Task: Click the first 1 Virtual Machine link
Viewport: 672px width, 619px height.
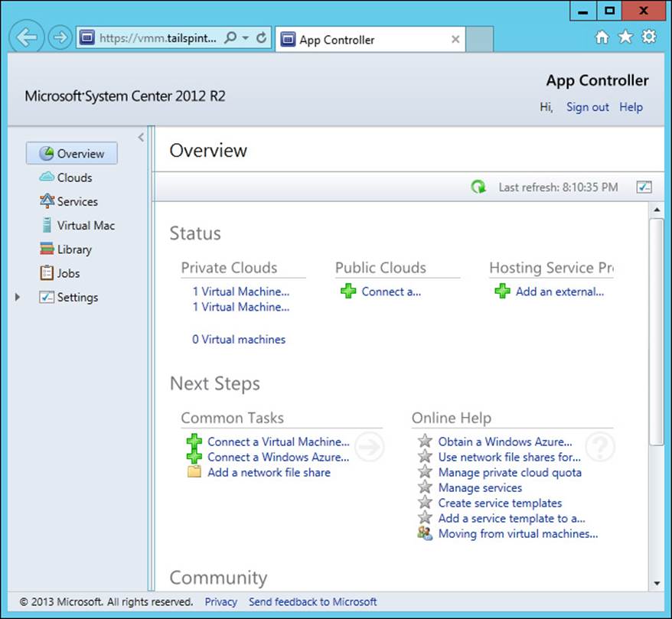Action: (241, 292)
